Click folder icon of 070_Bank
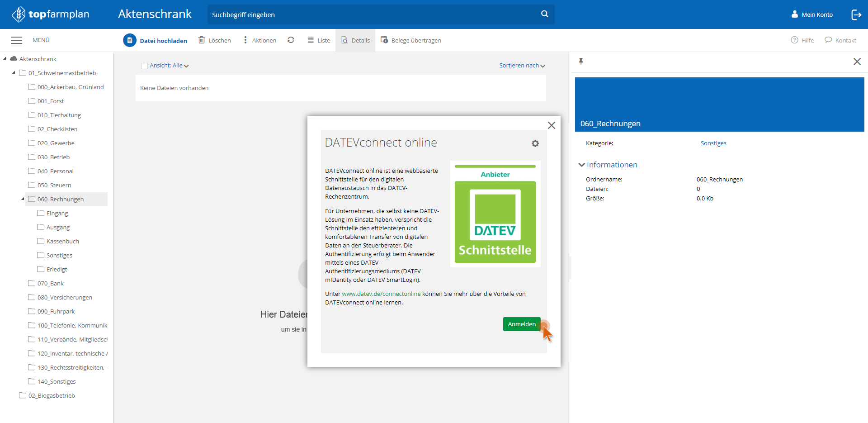Viewport: 868px width, 423px height. (x=32, y=283)
